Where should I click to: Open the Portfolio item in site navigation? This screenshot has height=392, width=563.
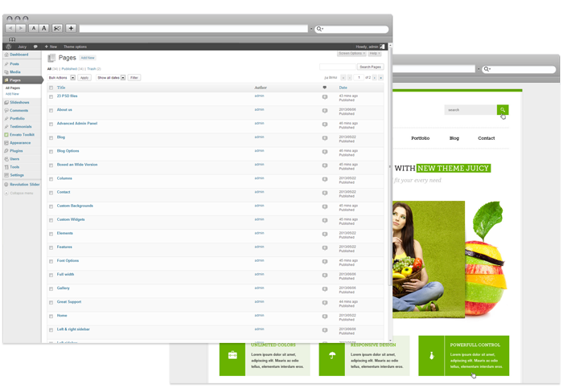click(420, 138)
